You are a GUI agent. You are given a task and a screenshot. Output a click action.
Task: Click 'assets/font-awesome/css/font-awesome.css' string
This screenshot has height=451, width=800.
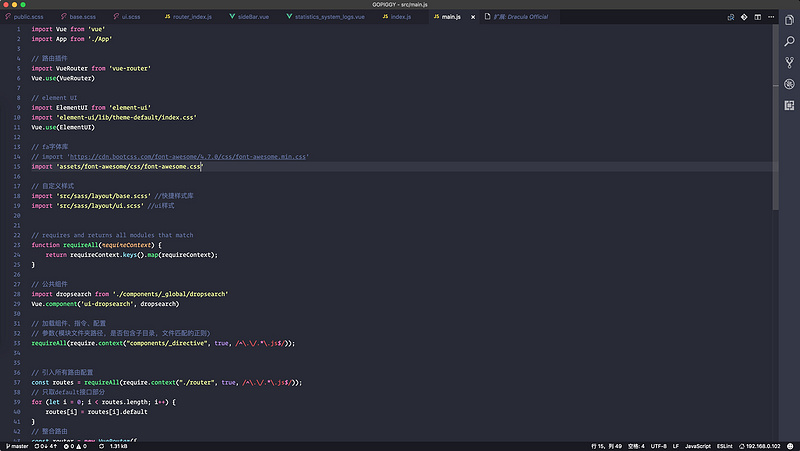coord(130,166)
